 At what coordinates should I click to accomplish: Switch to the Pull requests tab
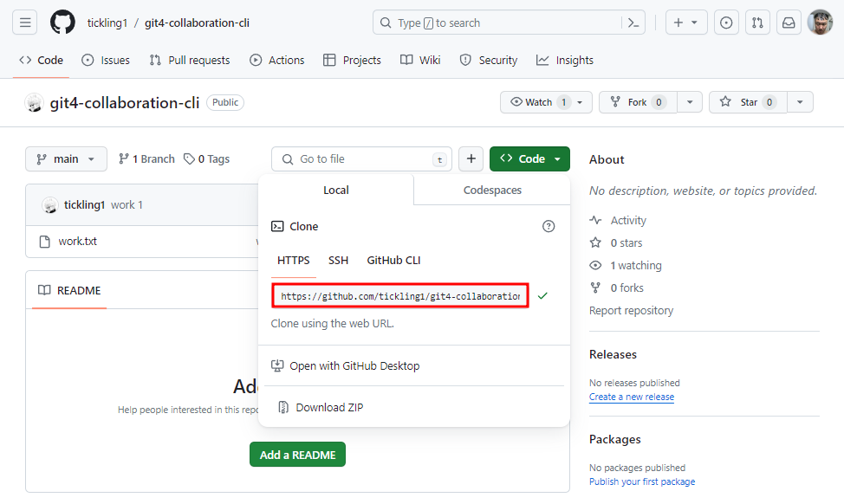coord(190,61)
